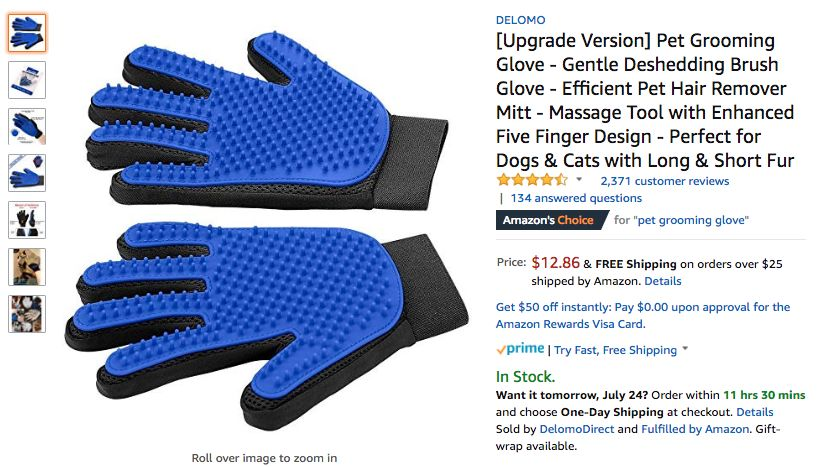This screenshot has height=467, width=820.
Task: Click the Amazon's Choice badge
Action: click(x=552, y=220)
